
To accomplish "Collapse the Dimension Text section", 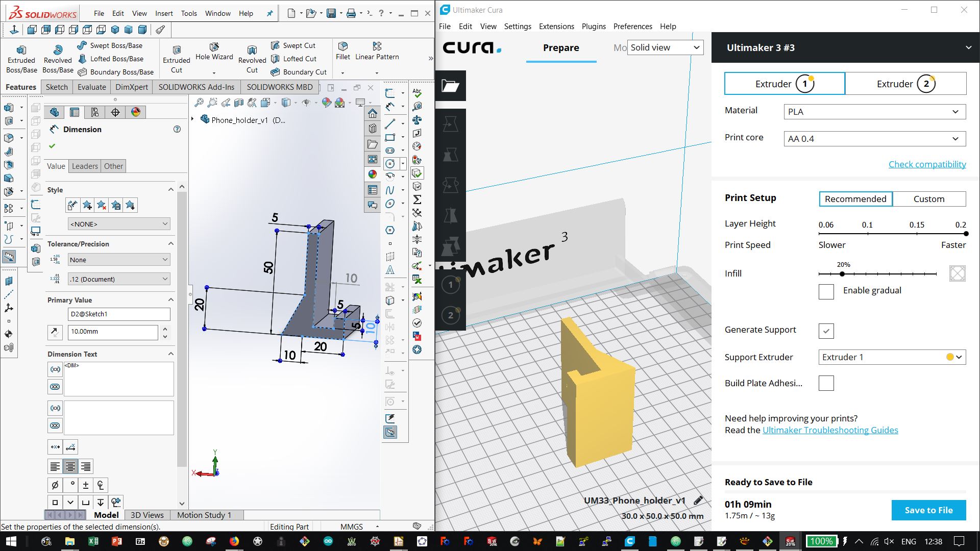I will pos(171,354).
